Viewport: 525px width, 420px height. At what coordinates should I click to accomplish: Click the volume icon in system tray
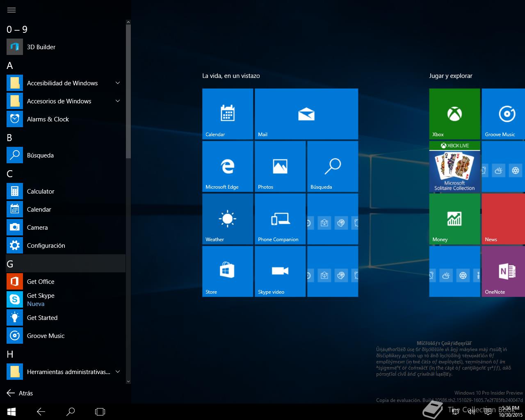tap(472, 411)
